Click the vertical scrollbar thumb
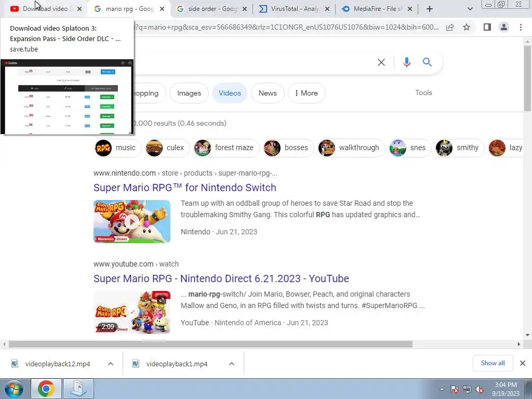The height and width of the screenshot is (399, 532). (x=527, y=78)
